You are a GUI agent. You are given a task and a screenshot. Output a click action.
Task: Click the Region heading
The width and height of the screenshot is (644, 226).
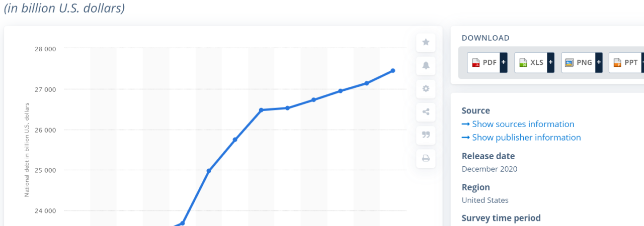pos(476,187)
